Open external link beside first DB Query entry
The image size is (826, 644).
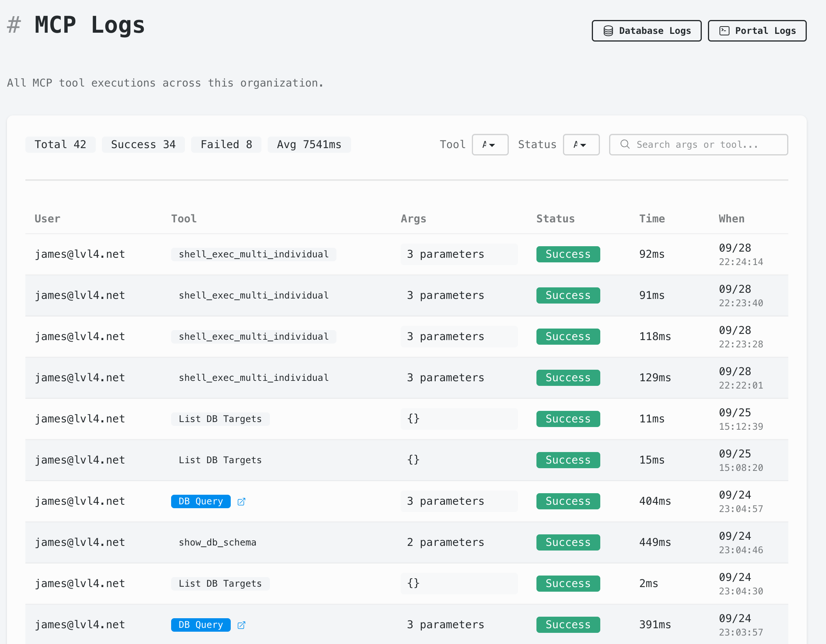click(x=241, y=501)
